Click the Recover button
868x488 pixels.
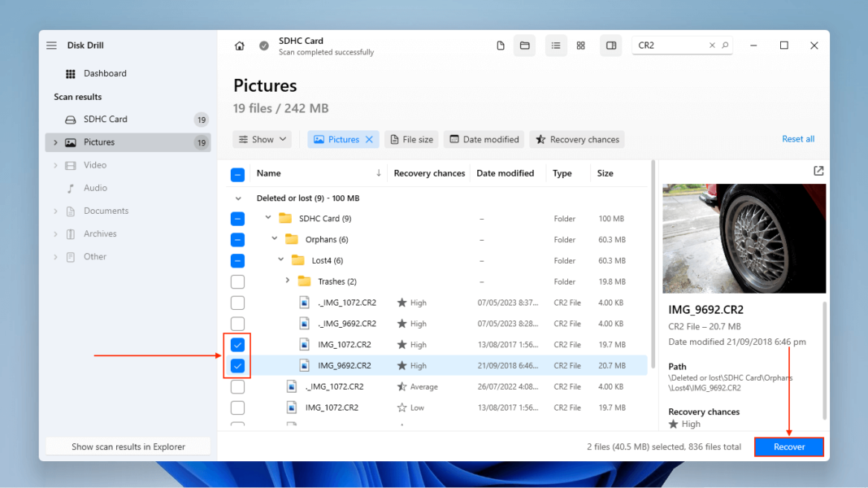tap(788, 447)
